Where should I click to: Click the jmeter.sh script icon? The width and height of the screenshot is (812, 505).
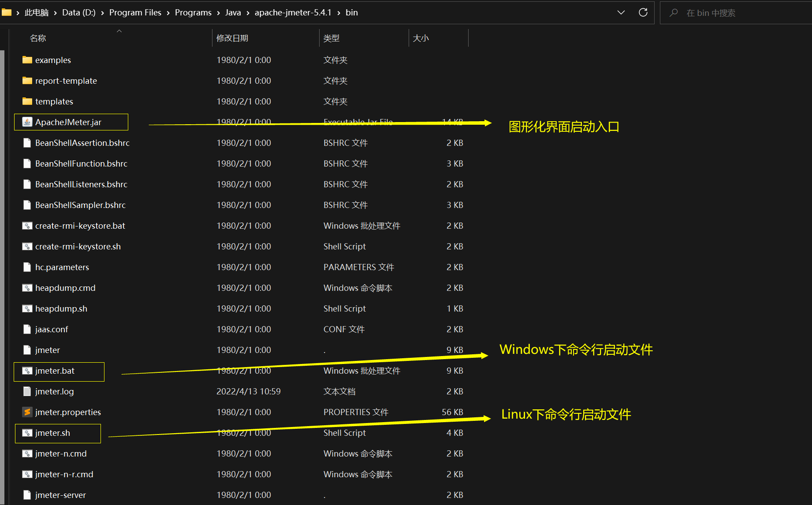coord(27,433)
